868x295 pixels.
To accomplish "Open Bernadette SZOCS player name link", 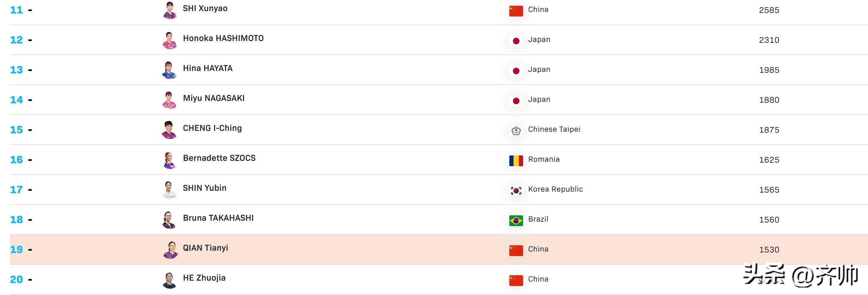I will tap(219, 158).
